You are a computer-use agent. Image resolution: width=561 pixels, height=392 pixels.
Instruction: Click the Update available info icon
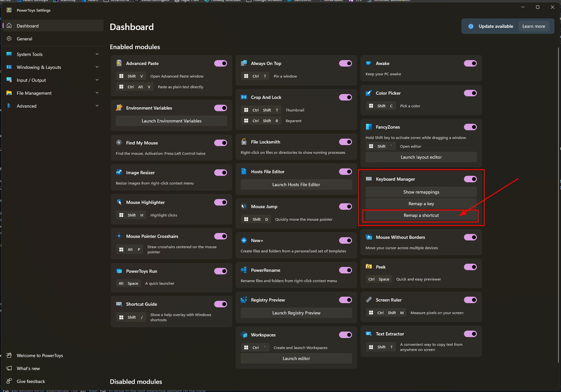[x=471, y=26]
